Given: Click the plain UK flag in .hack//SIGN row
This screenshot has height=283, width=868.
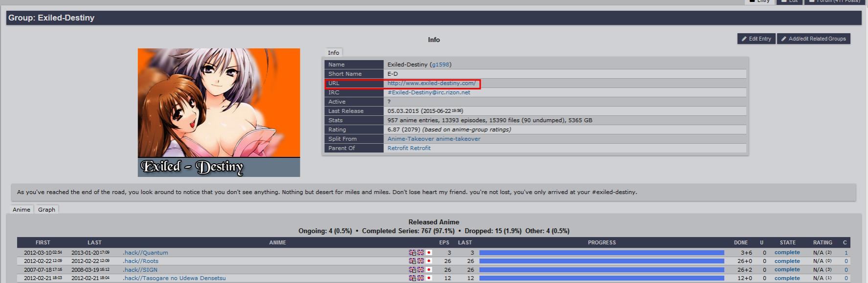Looking at the screenshot, I should coord(421,269).
